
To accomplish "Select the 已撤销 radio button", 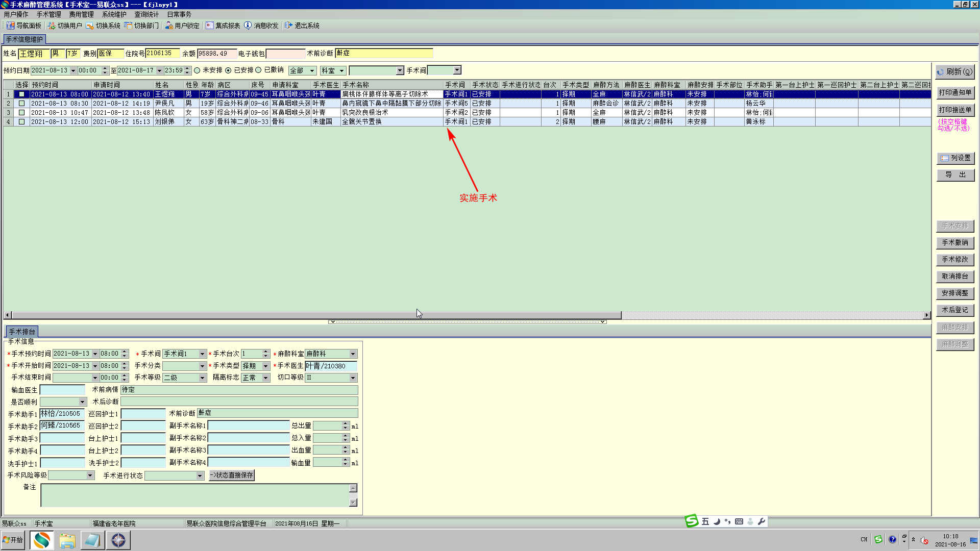I will point(258,70).
